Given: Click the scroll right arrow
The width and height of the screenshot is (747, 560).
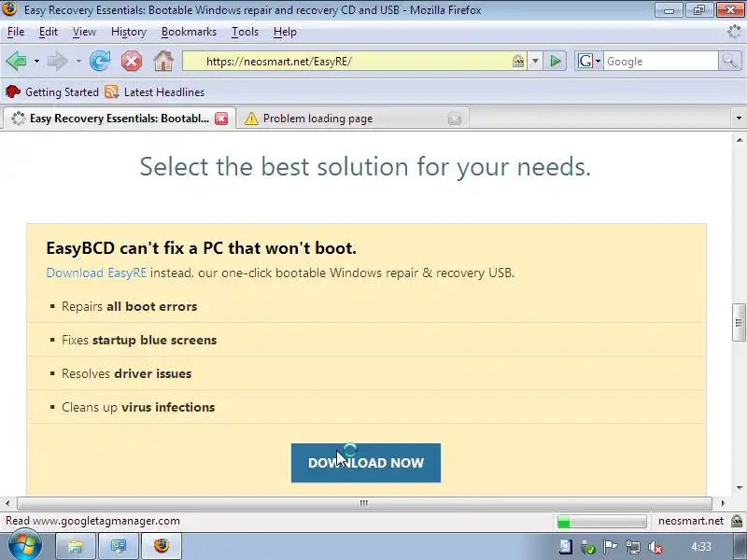Looking at the screenshot, I should tap(723, 503).
